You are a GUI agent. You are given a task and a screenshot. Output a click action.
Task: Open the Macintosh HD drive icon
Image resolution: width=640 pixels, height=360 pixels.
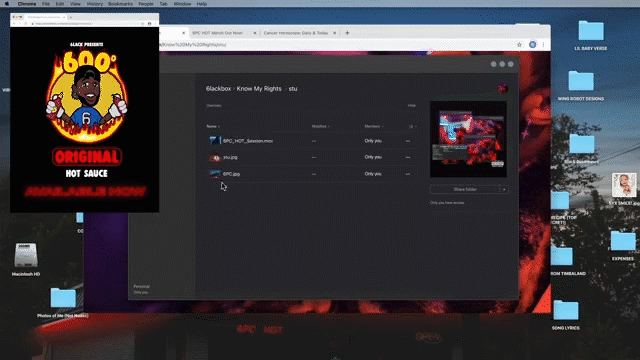click(26, 255)
